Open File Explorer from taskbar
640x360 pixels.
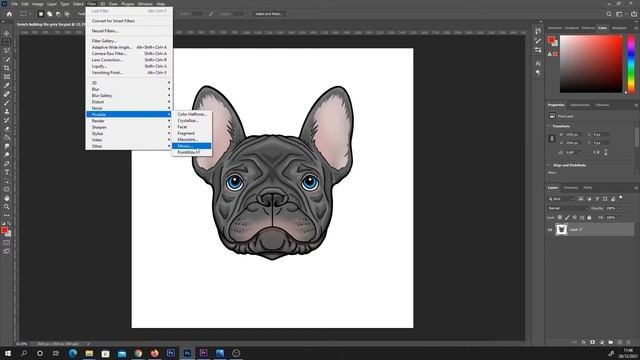(89, 353)
